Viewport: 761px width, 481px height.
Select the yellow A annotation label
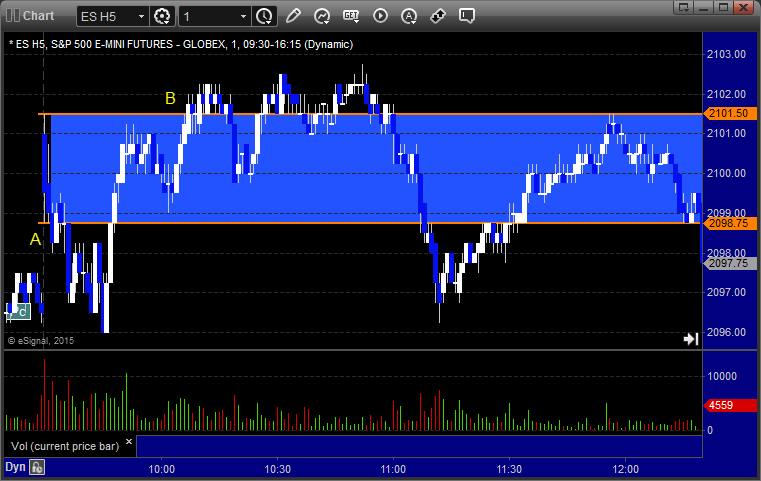coord(35,239)
